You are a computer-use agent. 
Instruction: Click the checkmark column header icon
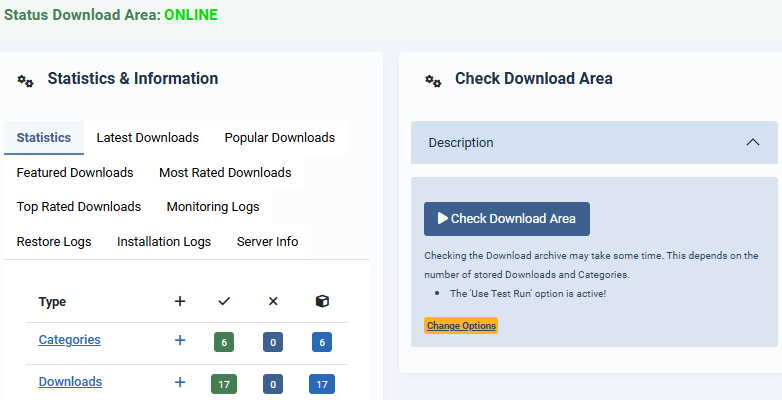(224, 301)
